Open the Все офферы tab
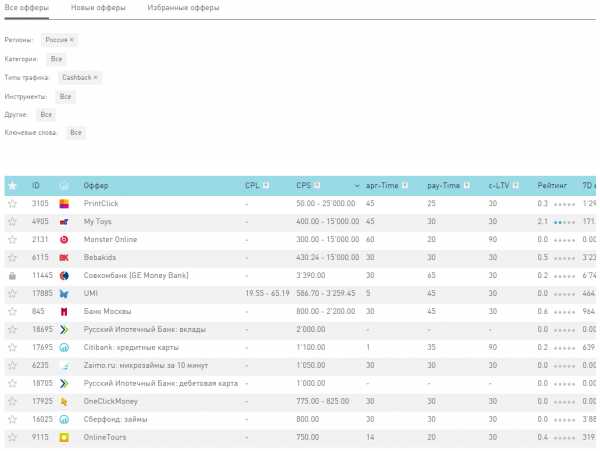This screenshot has width=600, height=451. pyautogui.click(x=26, y=8)
